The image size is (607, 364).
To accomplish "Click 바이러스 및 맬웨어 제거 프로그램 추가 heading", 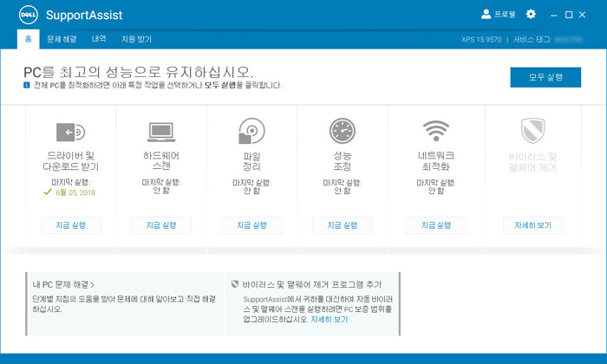I will 312,285.
